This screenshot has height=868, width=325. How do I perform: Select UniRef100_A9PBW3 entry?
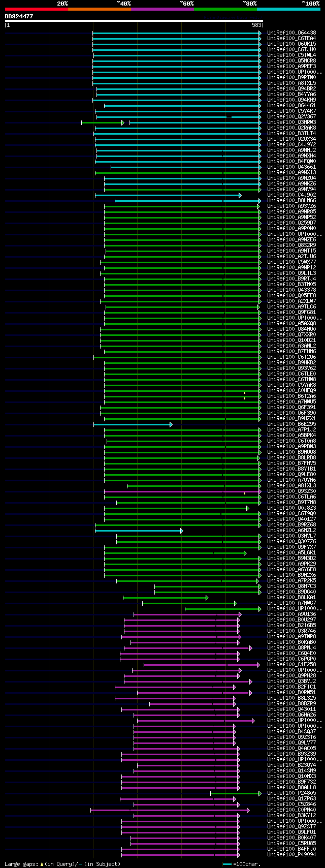pyautogui.click(x=291, y=446)
